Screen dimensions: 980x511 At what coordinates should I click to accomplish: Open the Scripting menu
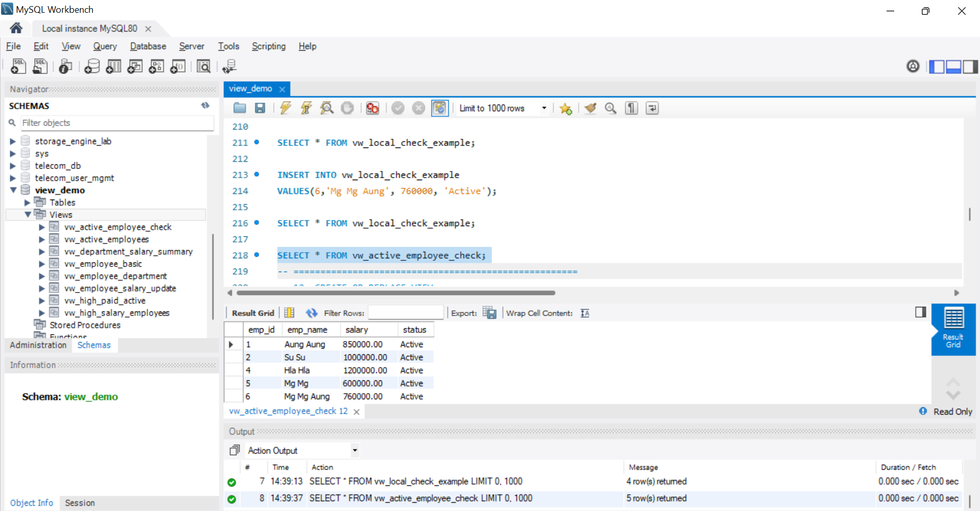269,46
